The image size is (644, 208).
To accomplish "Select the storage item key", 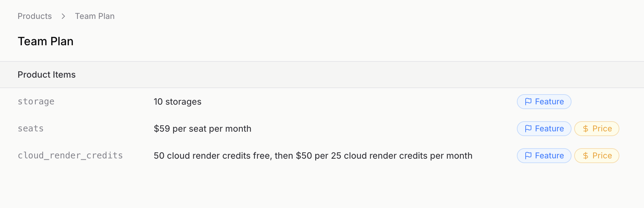I will click(36, 102).
